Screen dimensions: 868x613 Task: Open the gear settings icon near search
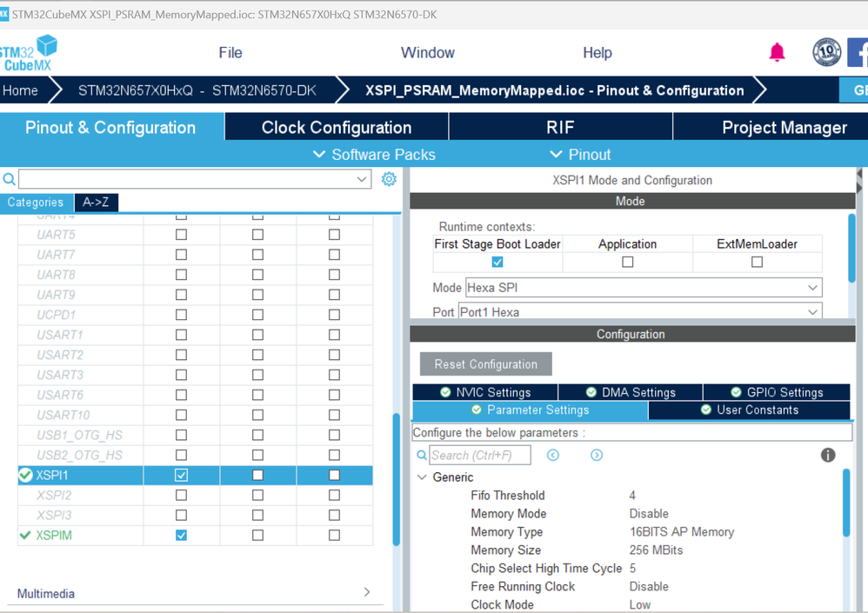point(389,179)
